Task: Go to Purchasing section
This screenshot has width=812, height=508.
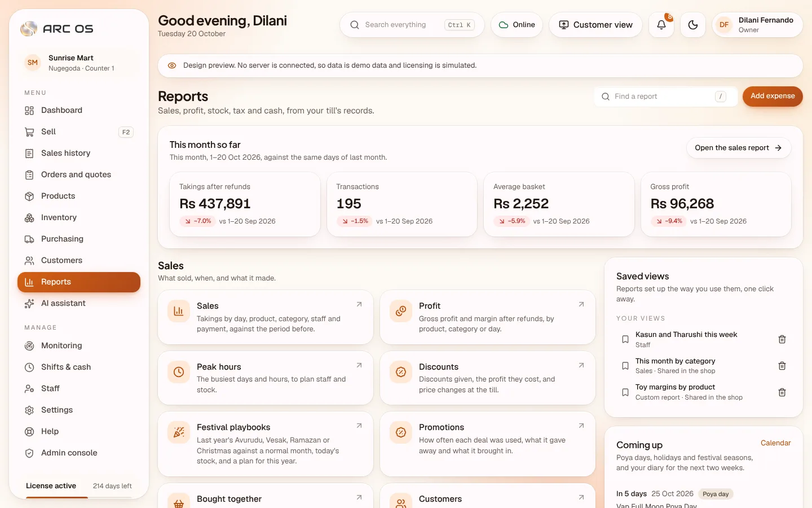Action: [x=79, y=239]
